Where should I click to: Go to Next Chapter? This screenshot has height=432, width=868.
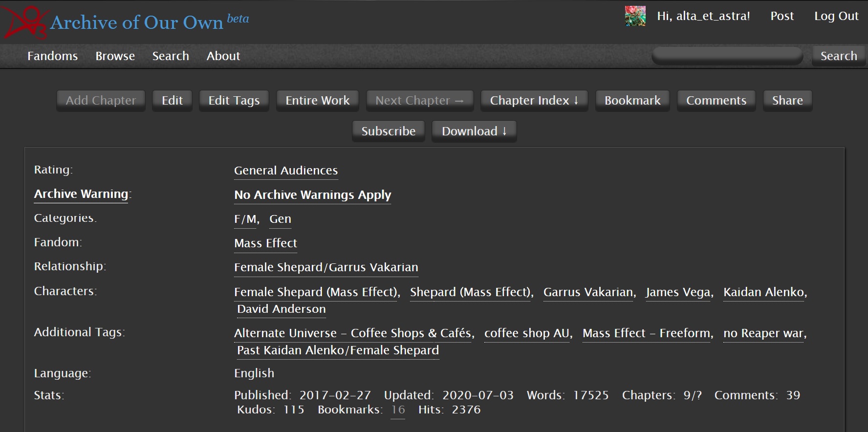point(420,101)
